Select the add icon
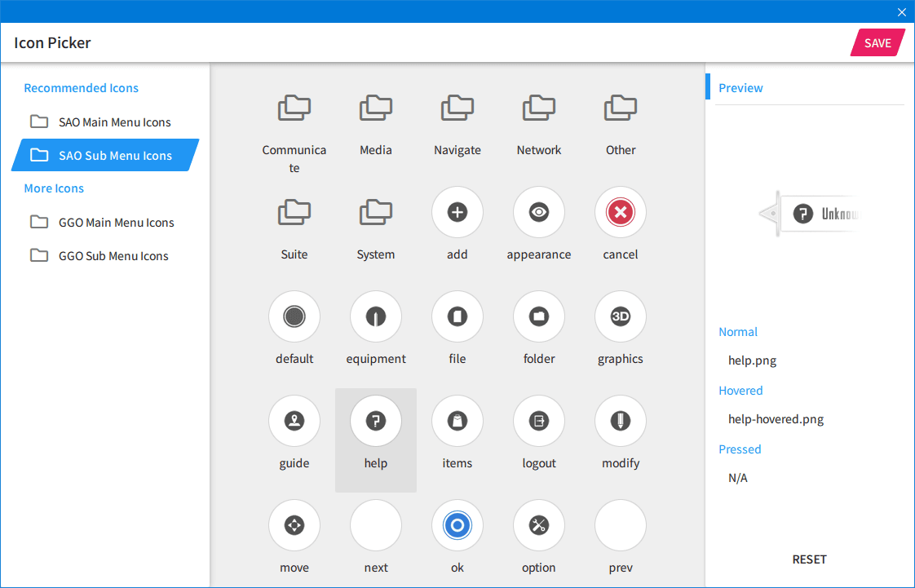The width and height of the screenshot is (915, 588). click(457, 212)
